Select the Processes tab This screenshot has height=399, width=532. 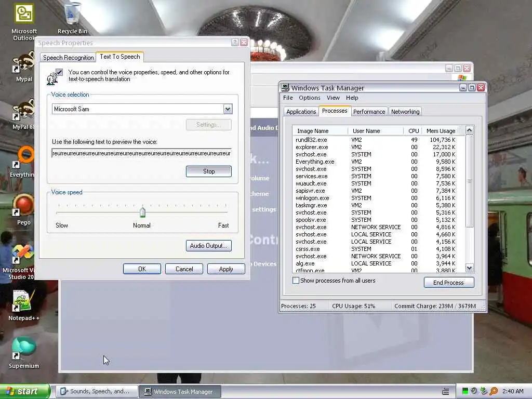tap(335, 111)
